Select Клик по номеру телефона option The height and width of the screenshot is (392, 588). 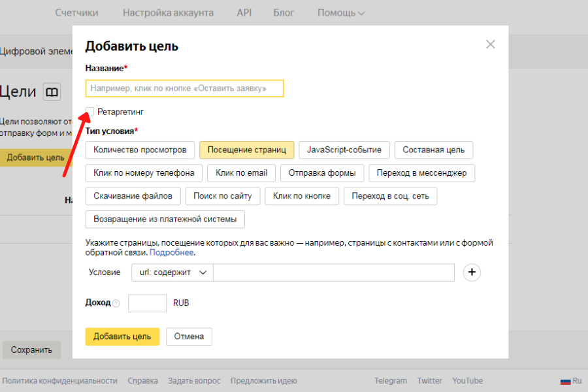144,173
